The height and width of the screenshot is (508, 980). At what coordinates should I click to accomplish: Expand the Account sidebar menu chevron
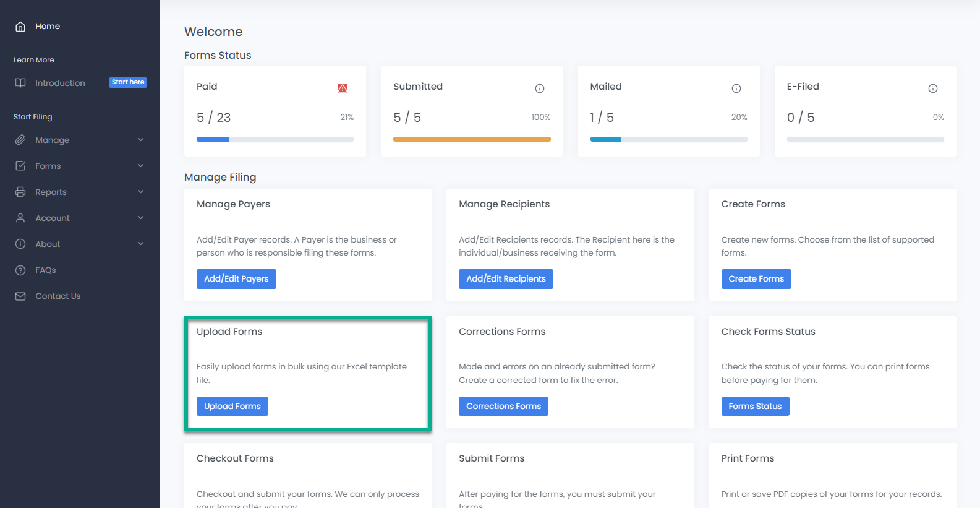click(141, 218)
